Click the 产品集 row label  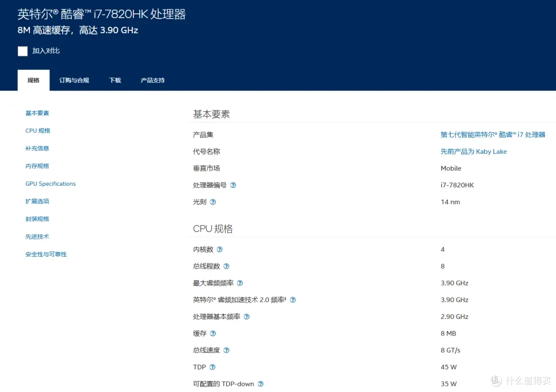click(x=203, y=135)
